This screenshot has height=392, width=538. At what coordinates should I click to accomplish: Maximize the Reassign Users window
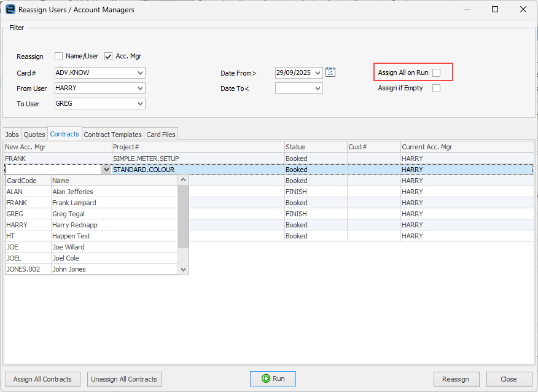(495, 10)
